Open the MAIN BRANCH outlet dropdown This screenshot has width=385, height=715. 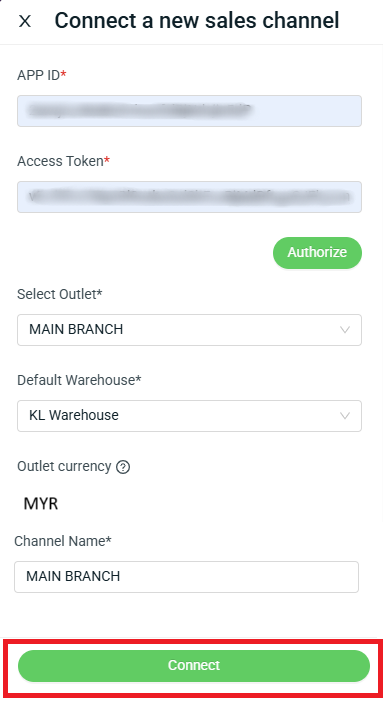[189, 330]
